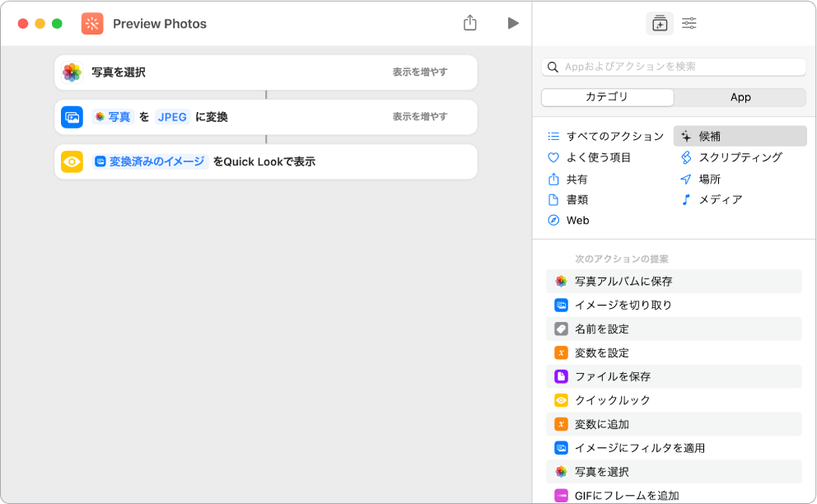Click the Preview Photos shortcut icon
This screenshot has height=504, width=817.
tap(92, 23)
